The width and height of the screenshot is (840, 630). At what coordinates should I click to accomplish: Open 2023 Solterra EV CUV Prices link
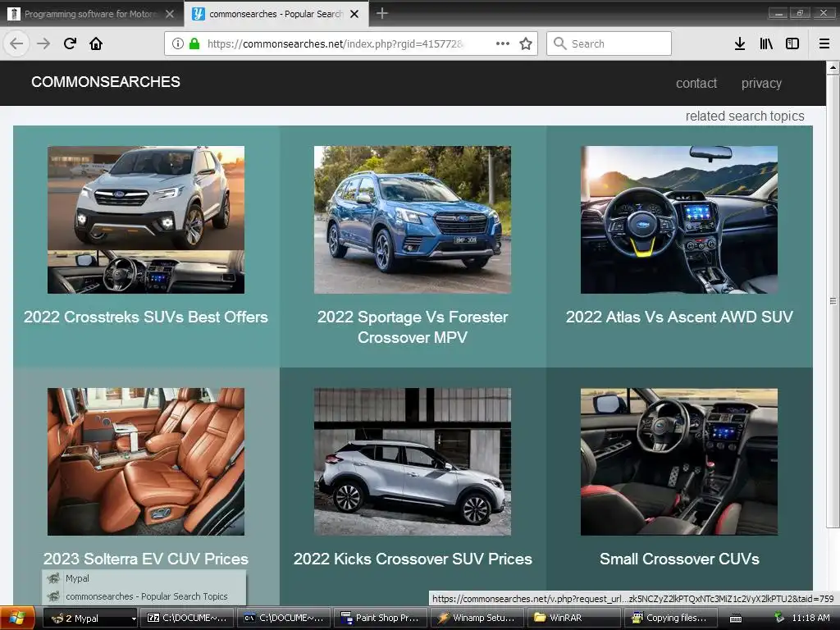click(x=146, y=559)
